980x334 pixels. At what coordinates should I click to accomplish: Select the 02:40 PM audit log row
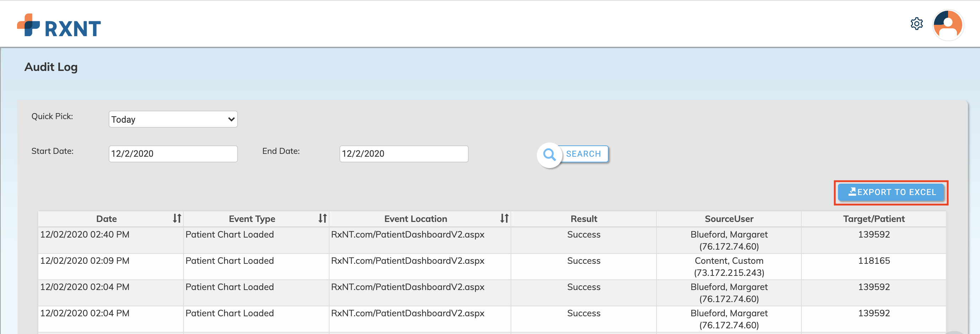pyautogui.click(x=85, y=234)
